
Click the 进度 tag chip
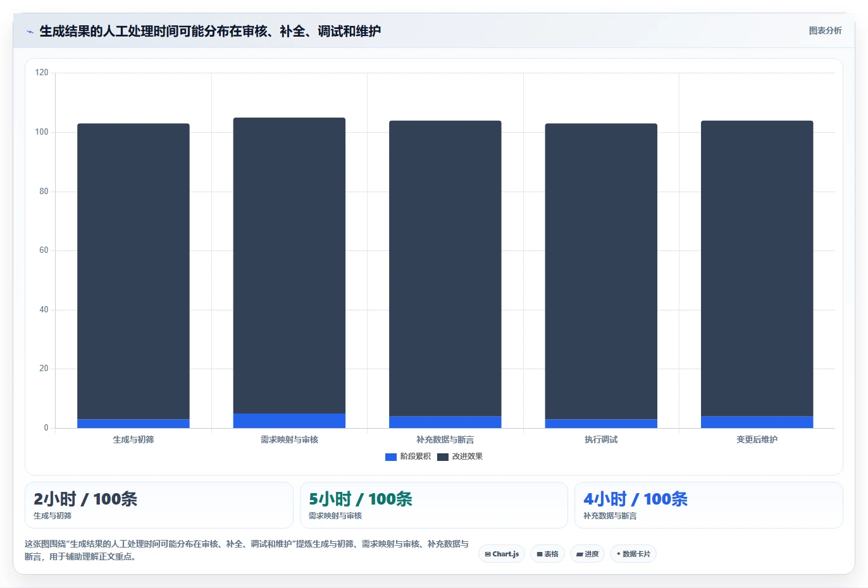click(588, 554)
